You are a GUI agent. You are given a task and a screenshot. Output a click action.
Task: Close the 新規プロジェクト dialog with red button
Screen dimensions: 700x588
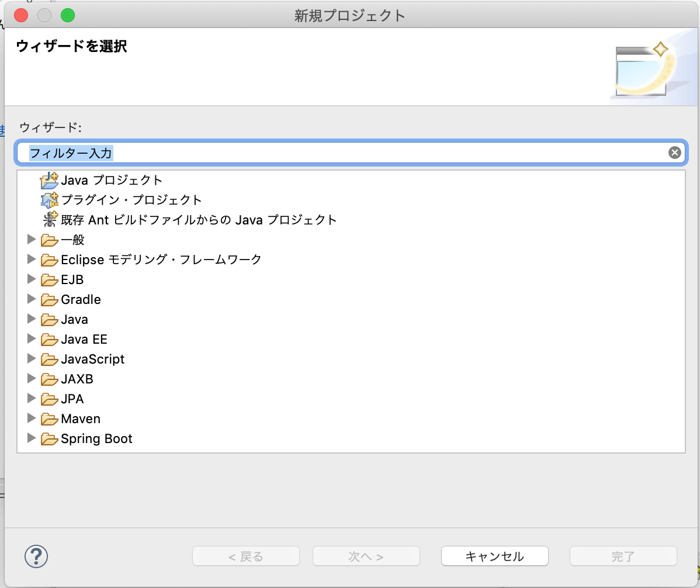[21, 15]
